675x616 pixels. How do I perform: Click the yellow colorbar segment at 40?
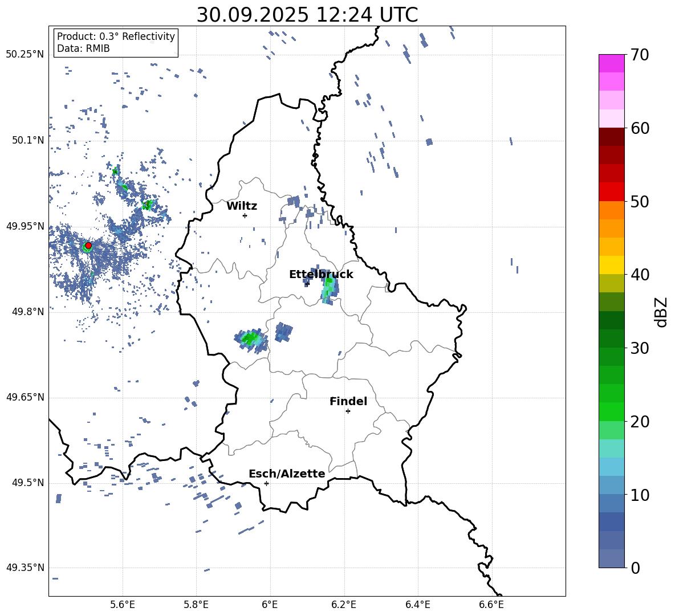tap(612, 265)
